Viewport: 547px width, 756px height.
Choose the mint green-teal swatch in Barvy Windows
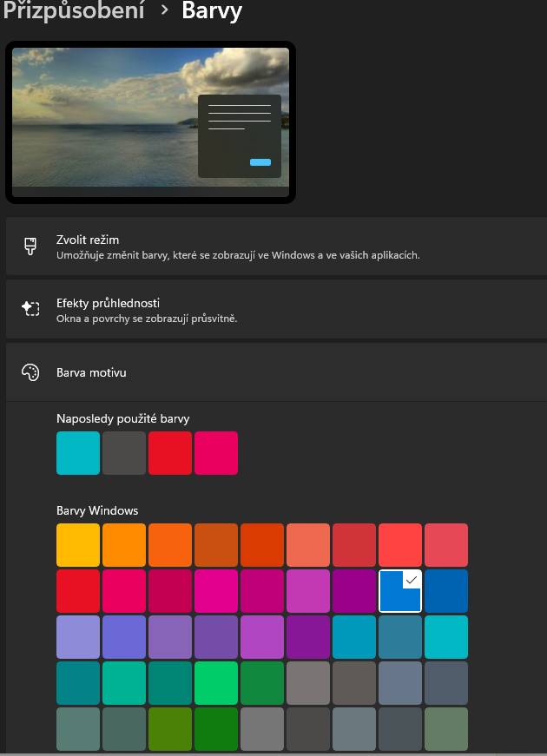click(x=124, y=683)
